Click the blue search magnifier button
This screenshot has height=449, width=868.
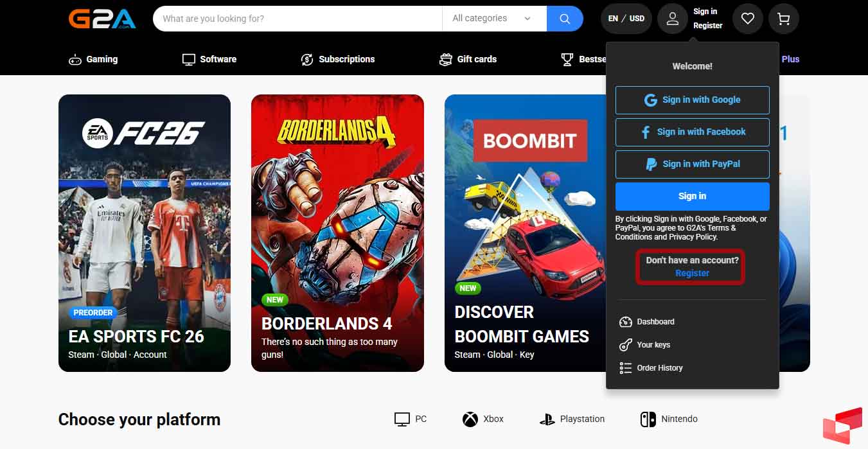pos(565,19)
